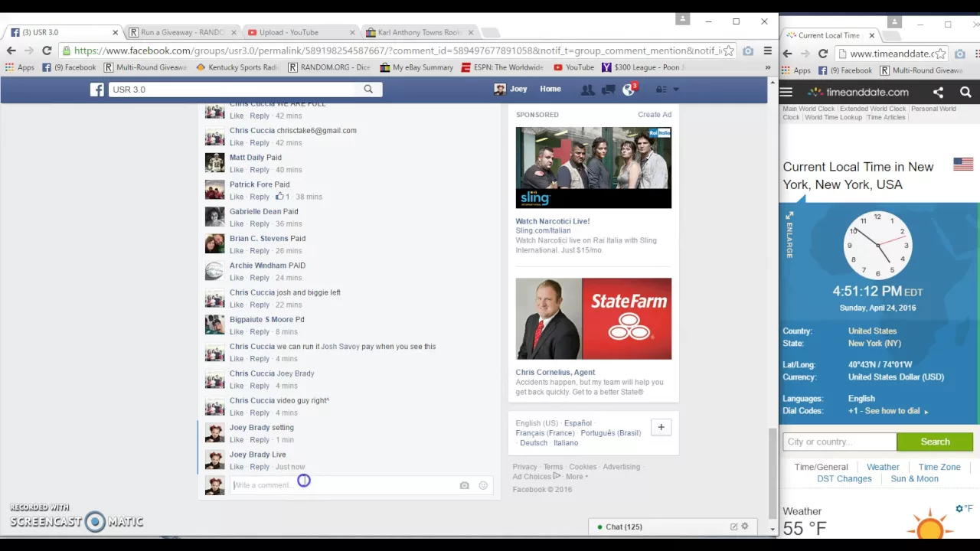Open the Chat options gear icon
Screen dimensions: 980x551
coord(744,527)
